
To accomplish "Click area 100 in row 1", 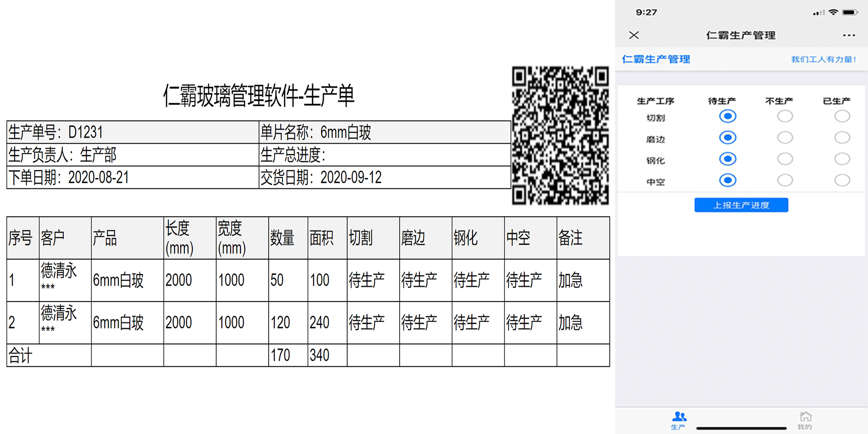I will [x=319, y=280].
